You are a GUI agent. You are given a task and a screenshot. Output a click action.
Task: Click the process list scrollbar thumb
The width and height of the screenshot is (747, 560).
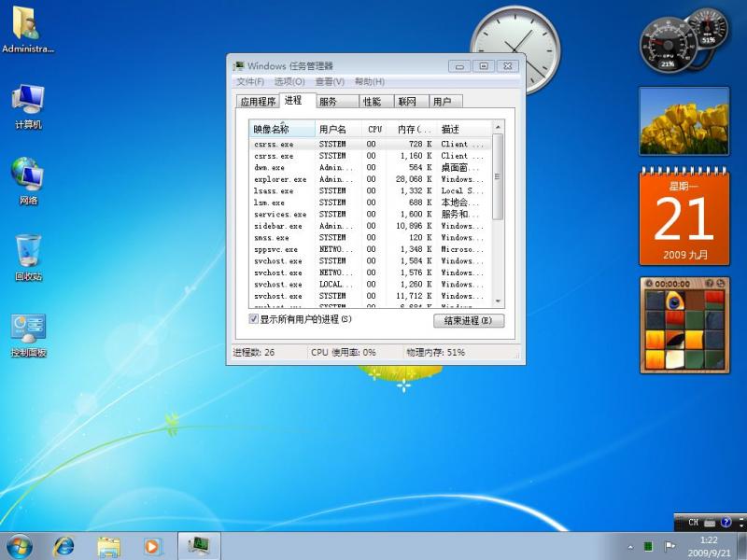(x=498, y=176)
